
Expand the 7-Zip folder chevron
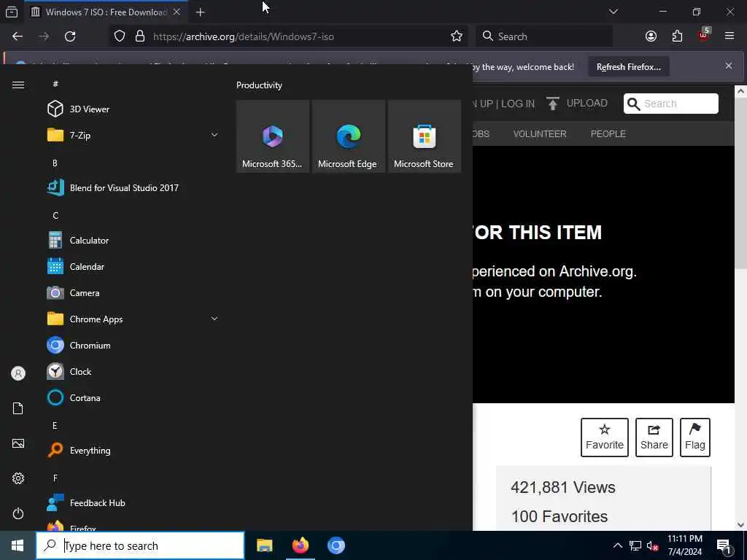coord(214,135)
